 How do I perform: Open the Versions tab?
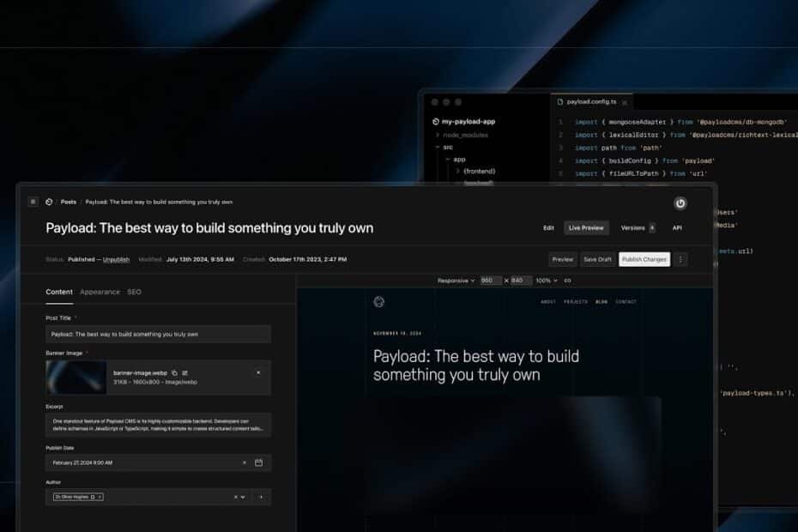tap(638, 228)
